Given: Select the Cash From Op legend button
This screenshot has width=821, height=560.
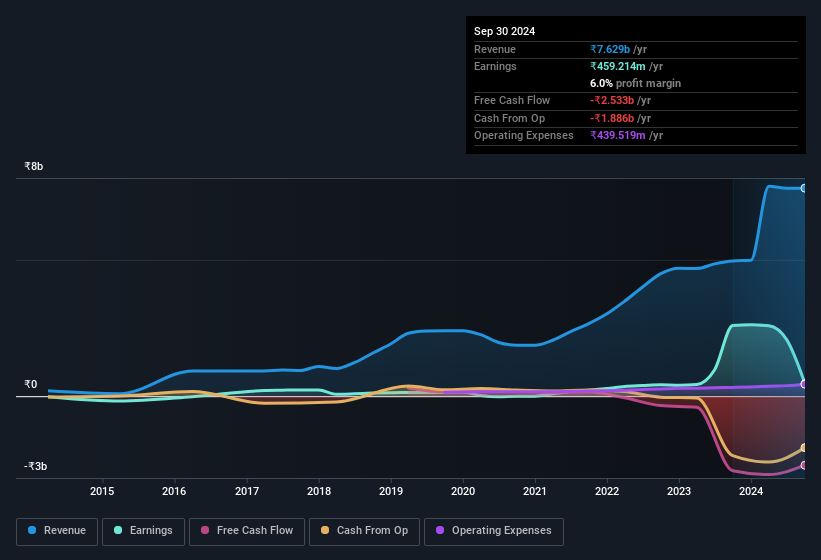Looking at the screenshot, I should coord(364,531).
